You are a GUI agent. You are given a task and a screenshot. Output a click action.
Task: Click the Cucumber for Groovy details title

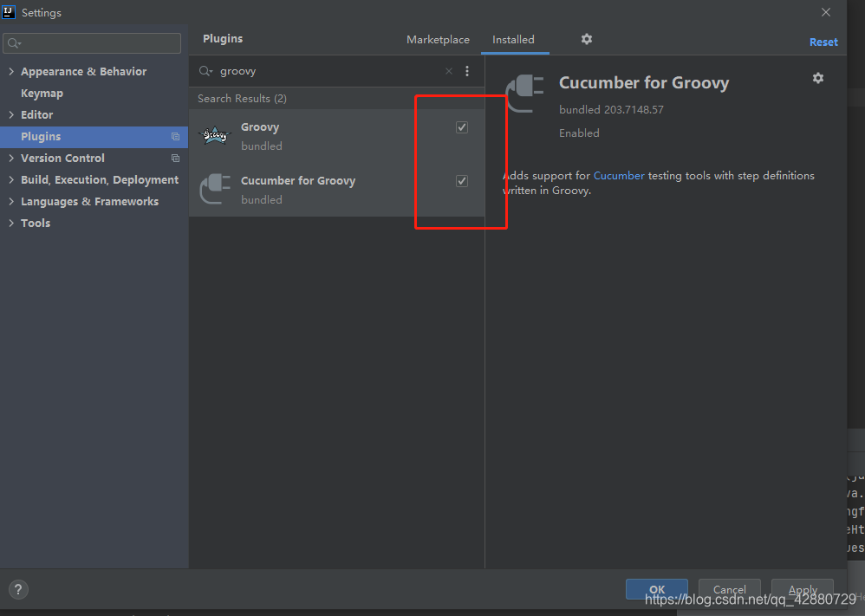tap(644, 82)
